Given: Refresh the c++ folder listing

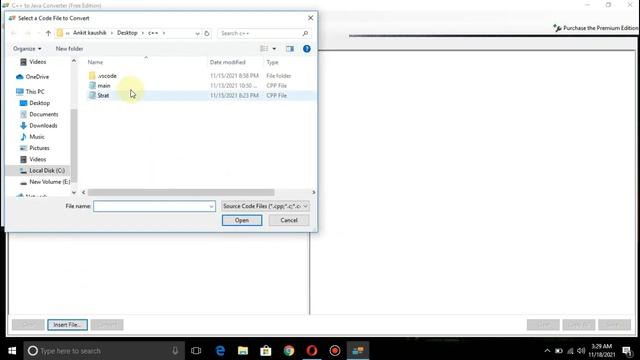Looking at the screenshot, I should click(x=207, y=33).
